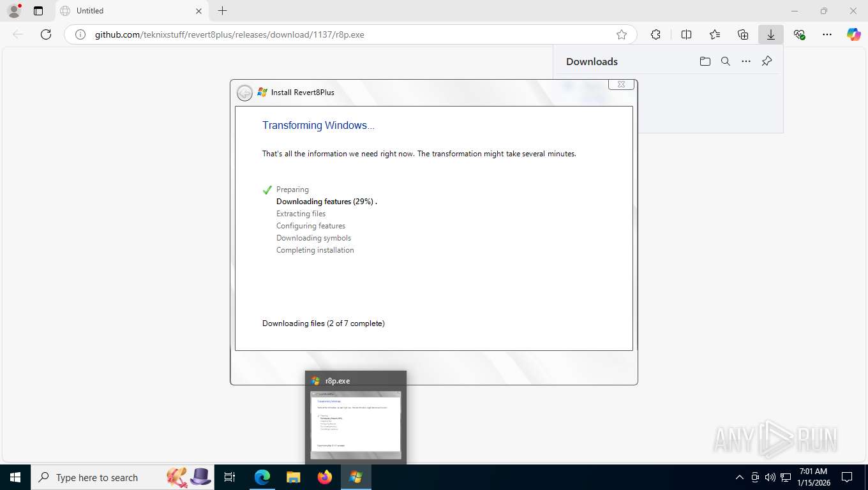Pin the Downloads panel

click(x=767, y=61)
